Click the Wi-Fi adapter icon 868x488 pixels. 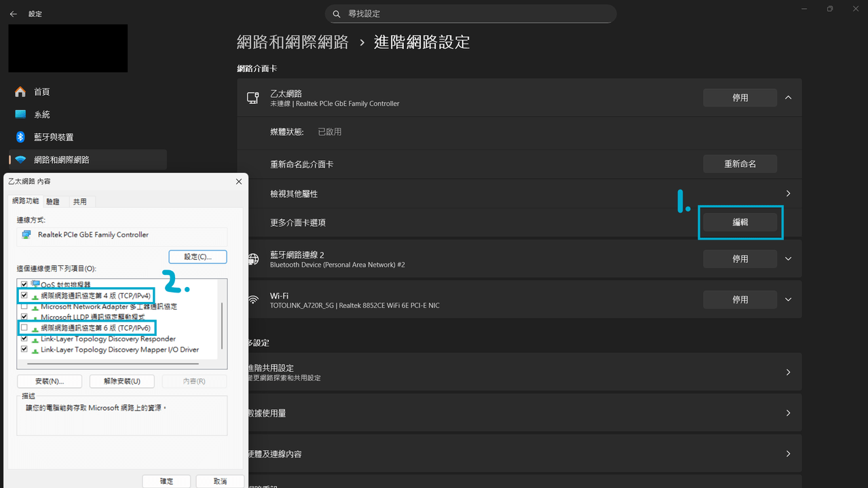[x=253, y=299]
